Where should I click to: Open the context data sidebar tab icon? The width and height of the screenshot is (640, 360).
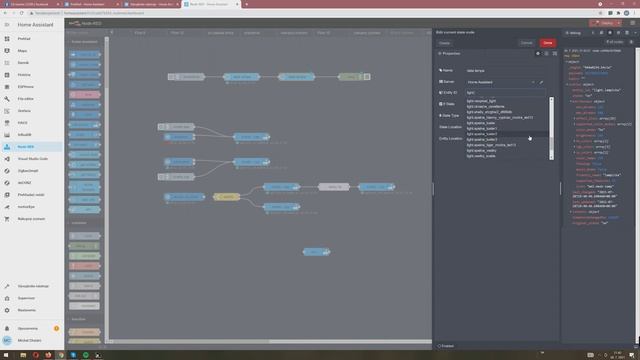tap(627, 33)
